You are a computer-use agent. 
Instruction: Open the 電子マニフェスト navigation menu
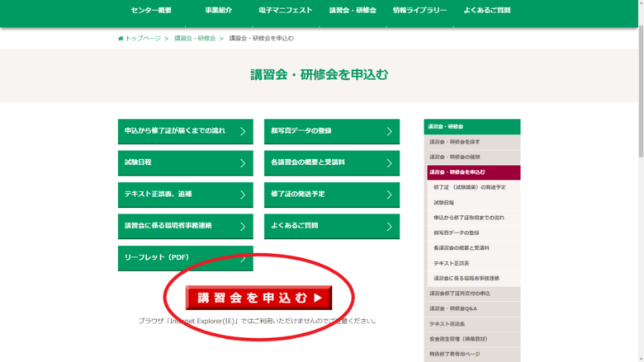pos(285,11)
